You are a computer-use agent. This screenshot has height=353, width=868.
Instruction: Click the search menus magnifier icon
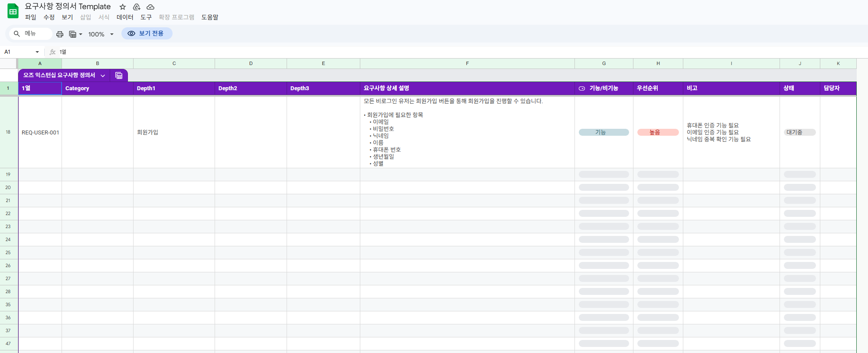pyautogui.click(x=17, y=33)
